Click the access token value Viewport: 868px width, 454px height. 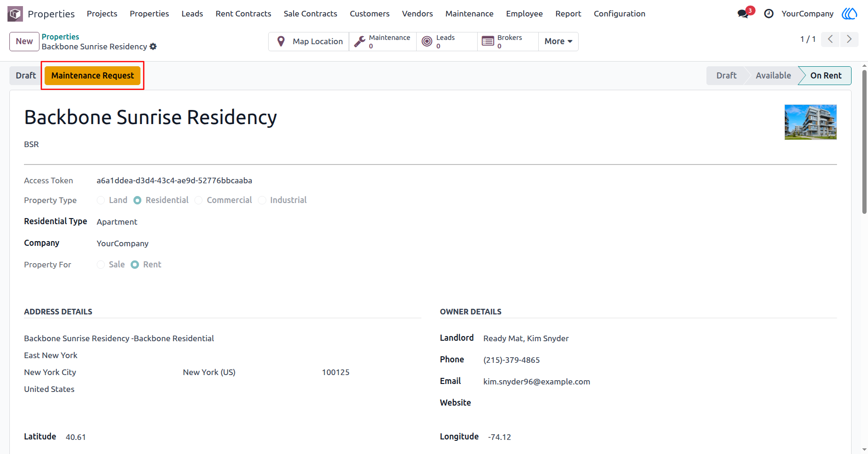(x=174, y=180)
